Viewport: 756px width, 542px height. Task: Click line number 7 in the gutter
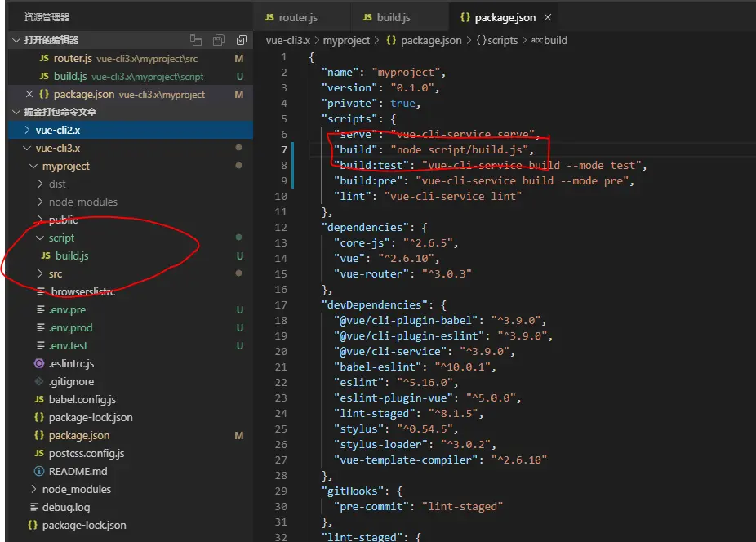(x=284, y=150)
